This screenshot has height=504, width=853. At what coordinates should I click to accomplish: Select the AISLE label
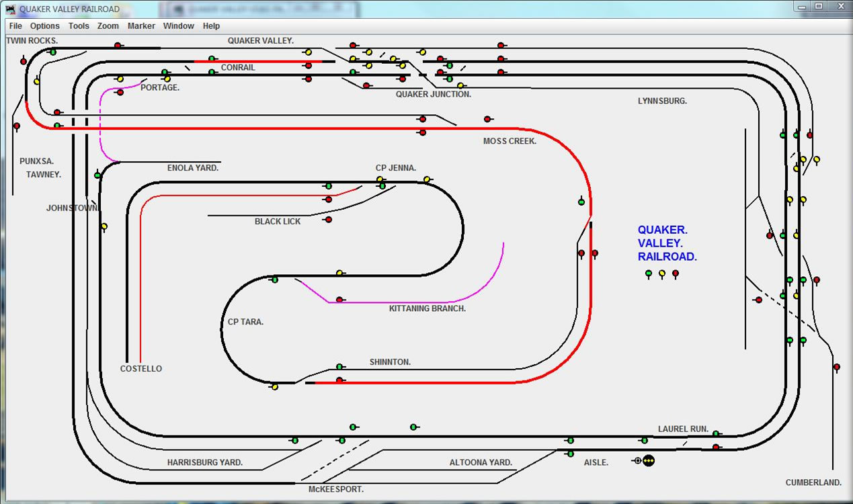pos(596,463)
